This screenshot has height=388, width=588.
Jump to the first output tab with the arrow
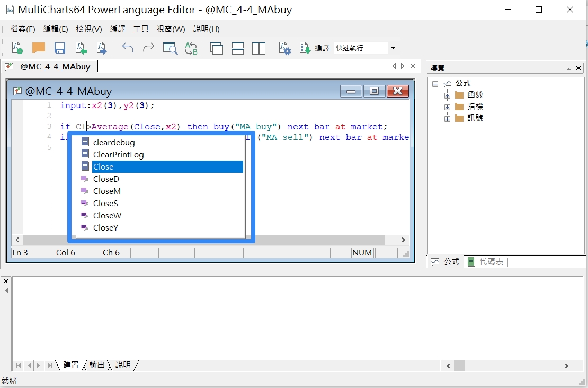tap(18, 365)
